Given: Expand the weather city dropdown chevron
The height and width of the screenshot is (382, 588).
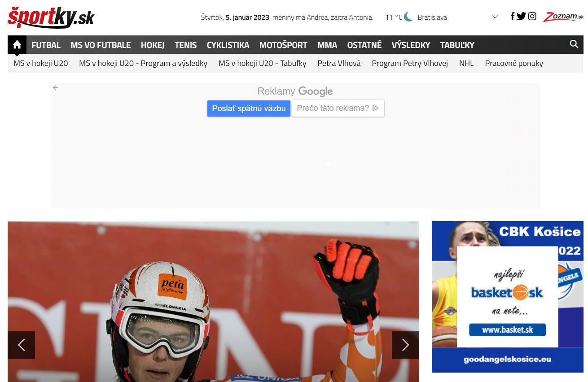Looking at the screenshot, I should pos(495,17).
